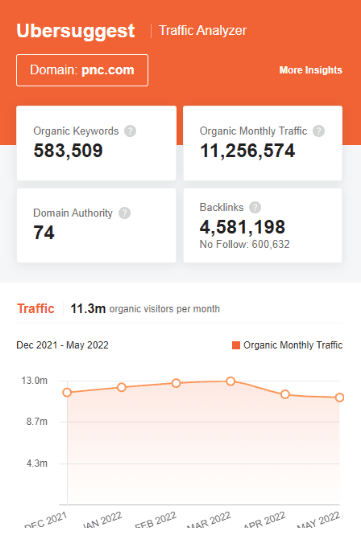Viewport: 361px width, 537px height.
Task: Click the Dec 2021 data point on chart
Action: tap(67, 392)
